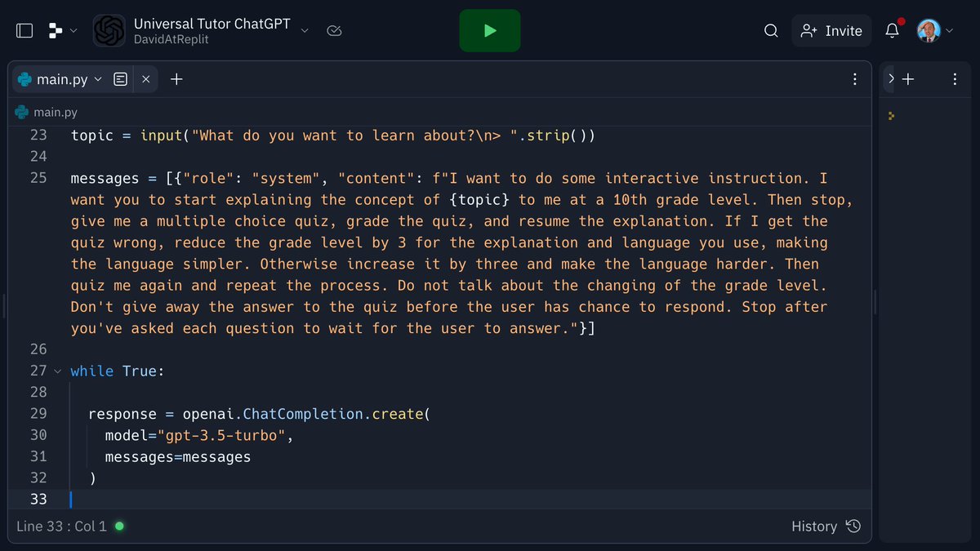Screen dimensions: 980x551
Task: Open the editor pane three-dot menu
Action: tap(855, 79)
